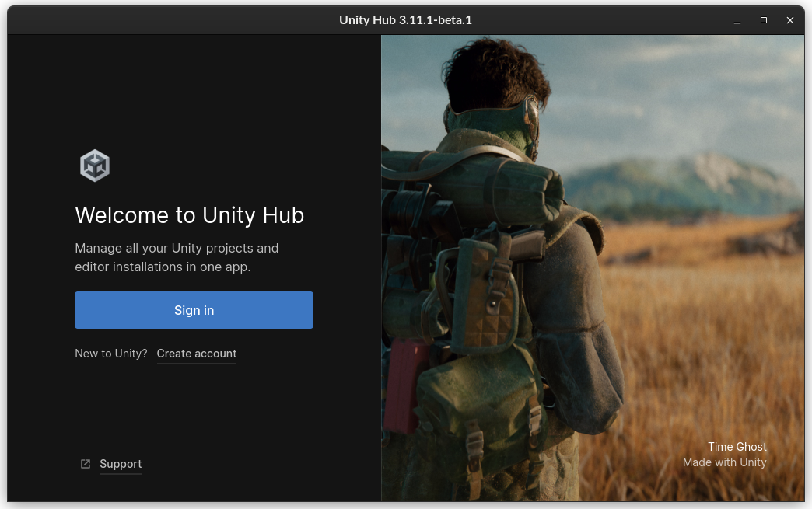The height and width of the screenshot is (509, 812).
Task: Click the red pouch on the backpack
Action: point(403,385)
